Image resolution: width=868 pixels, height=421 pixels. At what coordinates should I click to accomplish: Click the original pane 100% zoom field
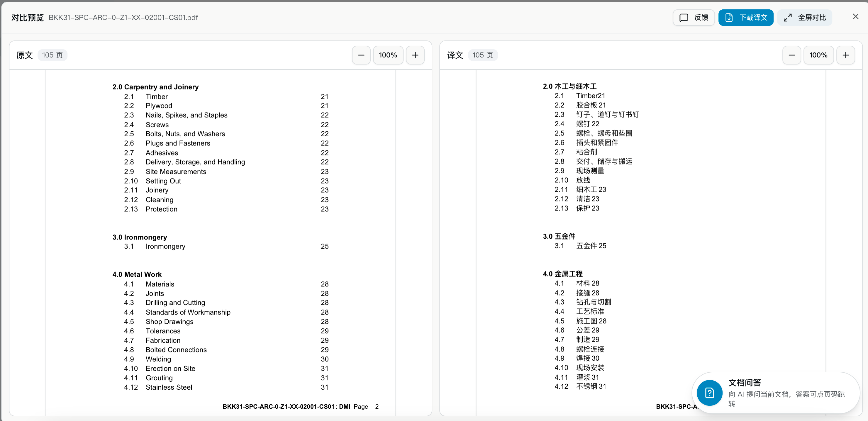pyautogui.click(x=388, y=55)
